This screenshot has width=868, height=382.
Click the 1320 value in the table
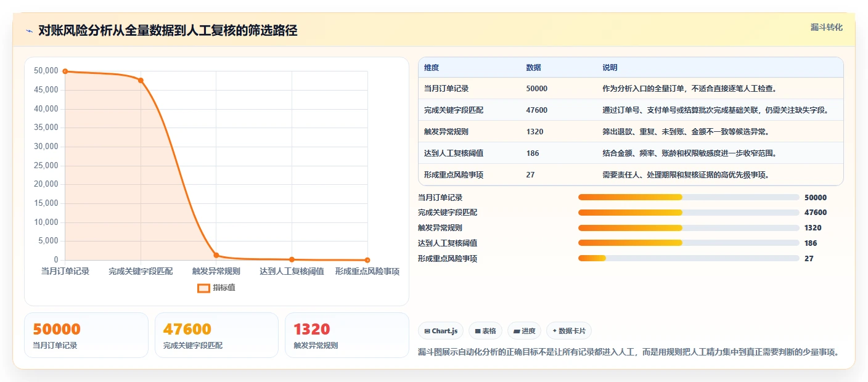click(534, 132)
